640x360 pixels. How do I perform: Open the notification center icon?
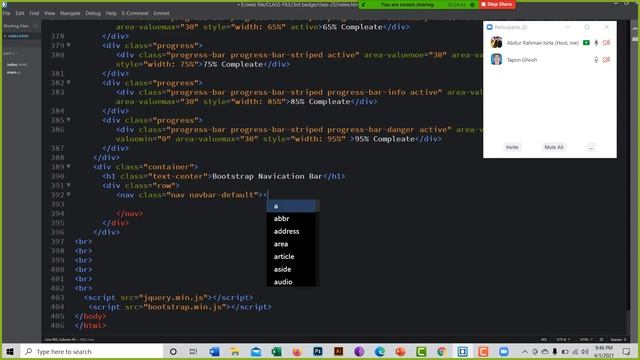pyautogui.click(x=627, y=351)
